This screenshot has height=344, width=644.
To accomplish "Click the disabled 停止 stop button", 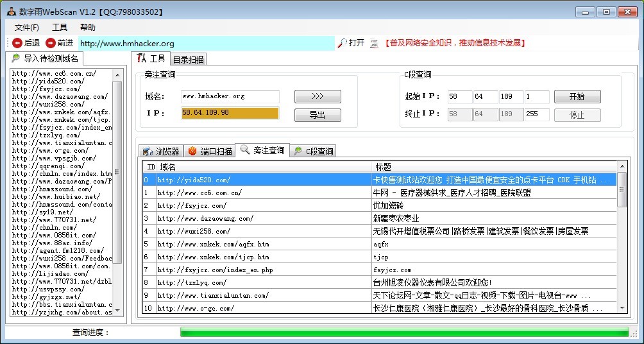I will (577, 115).
